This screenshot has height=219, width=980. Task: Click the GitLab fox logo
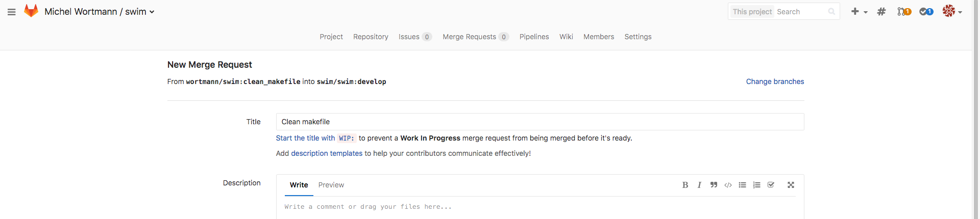pyautogui.click(x=31, y=11)
